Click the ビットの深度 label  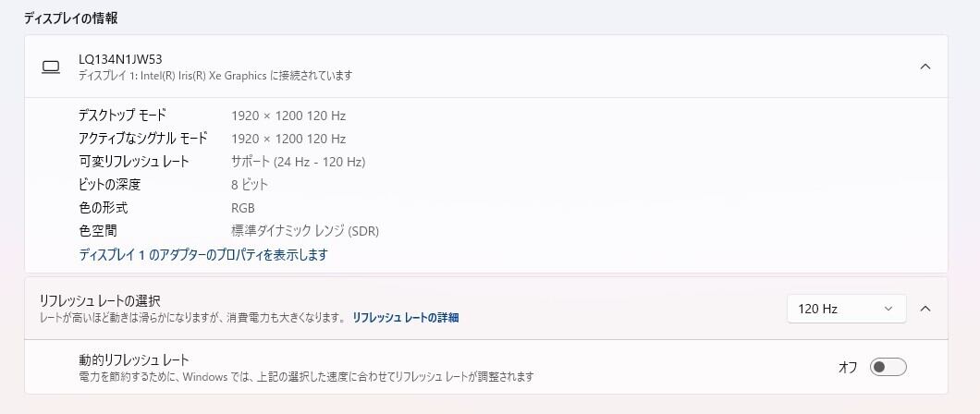(x=110, y=185)
